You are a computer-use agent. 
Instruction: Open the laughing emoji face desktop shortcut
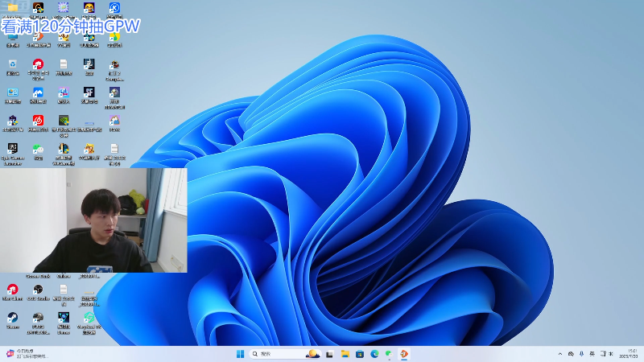pos(89,7)
